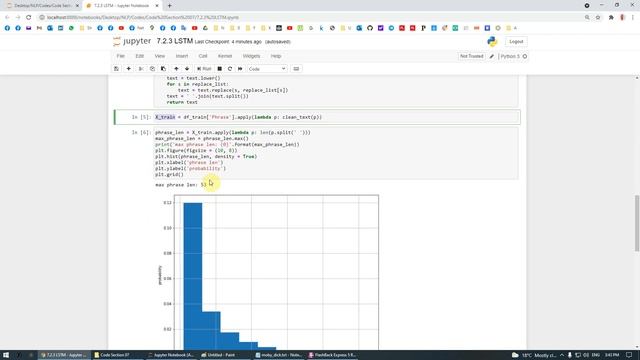Open the Edit menu

click(x=140, y=56)
